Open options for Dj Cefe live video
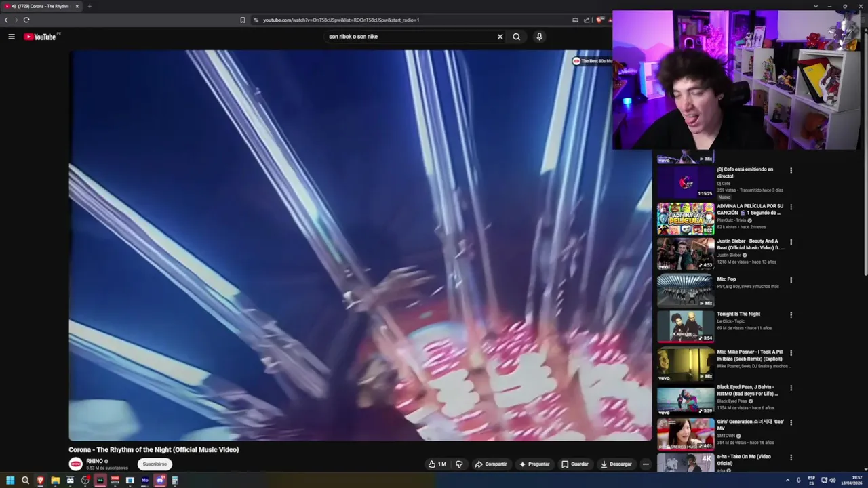The height and width of the screenshot is (488, 868). click(791, 170)
